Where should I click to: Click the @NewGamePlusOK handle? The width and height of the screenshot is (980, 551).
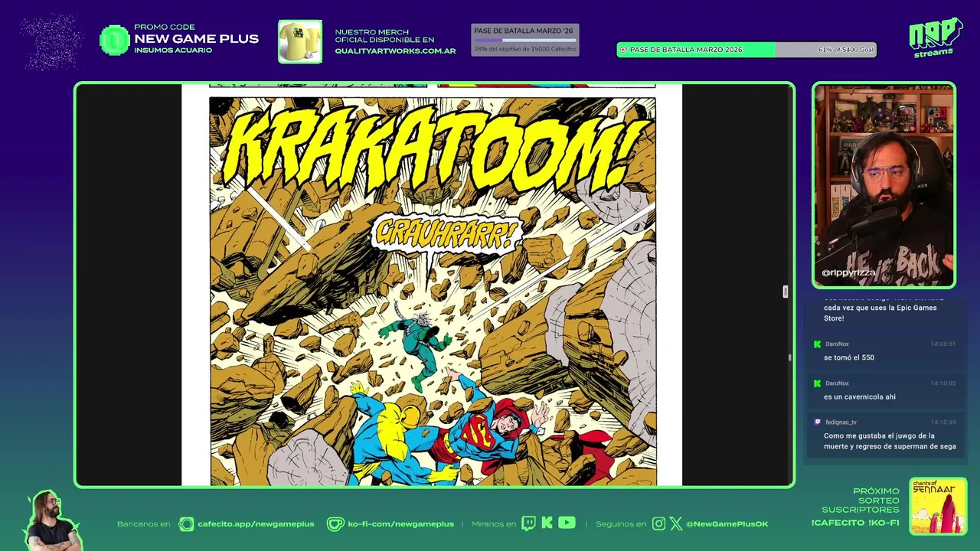click(x=727, y=524)
